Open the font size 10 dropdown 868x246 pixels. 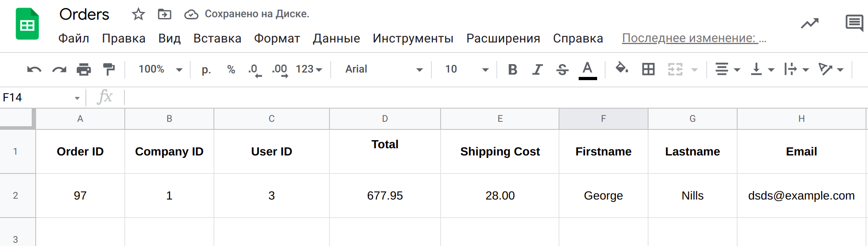point(466,69)
